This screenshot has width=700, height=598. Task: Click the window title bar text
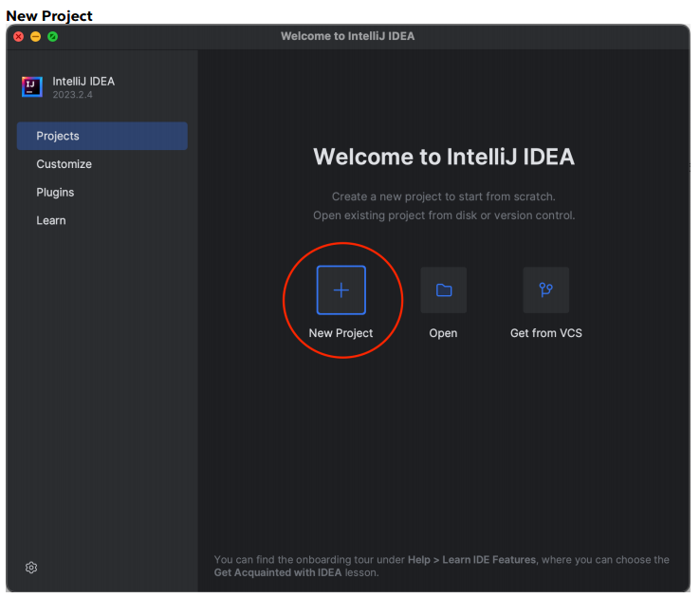coord(348,36)
